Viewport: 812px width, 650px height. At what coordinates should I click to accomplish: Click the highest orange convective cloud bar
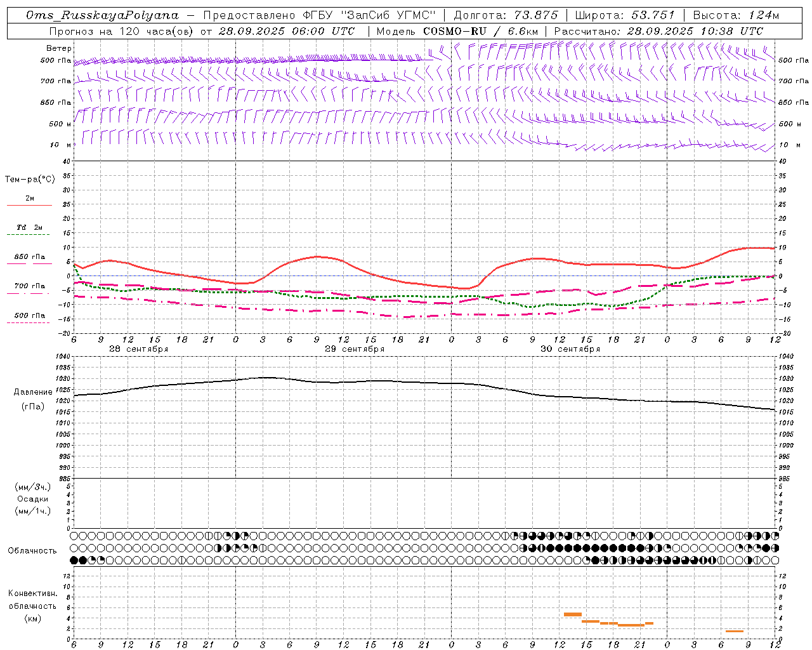coord(573,614)
